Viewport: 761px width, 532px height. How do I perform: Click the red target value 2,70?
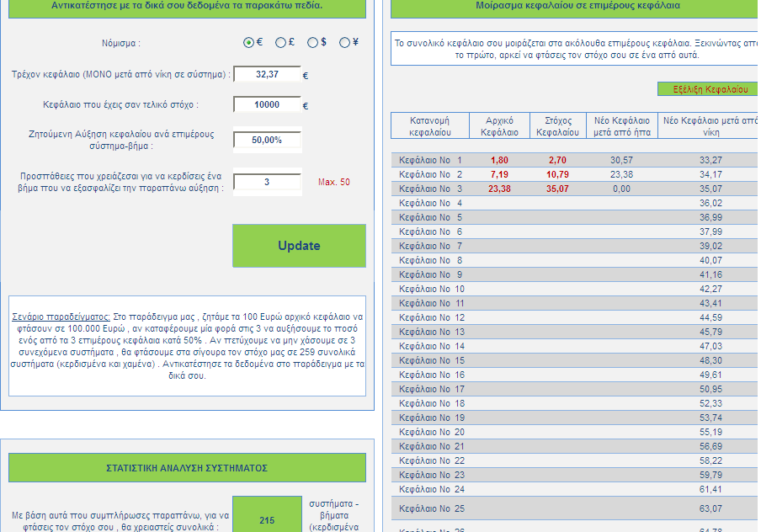coord(557,160)
